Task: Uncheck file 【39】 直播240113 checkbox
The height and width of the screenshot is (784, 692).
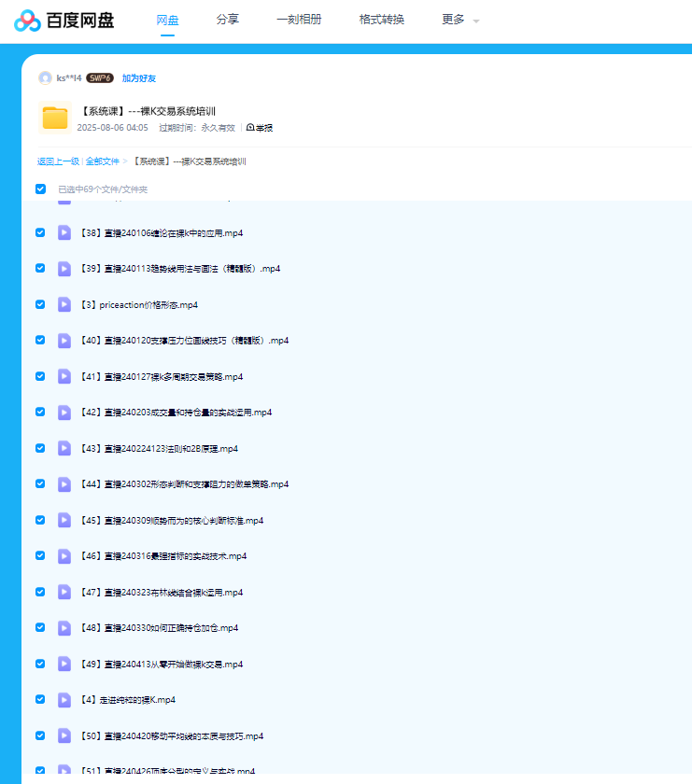Action: point(40,268)
